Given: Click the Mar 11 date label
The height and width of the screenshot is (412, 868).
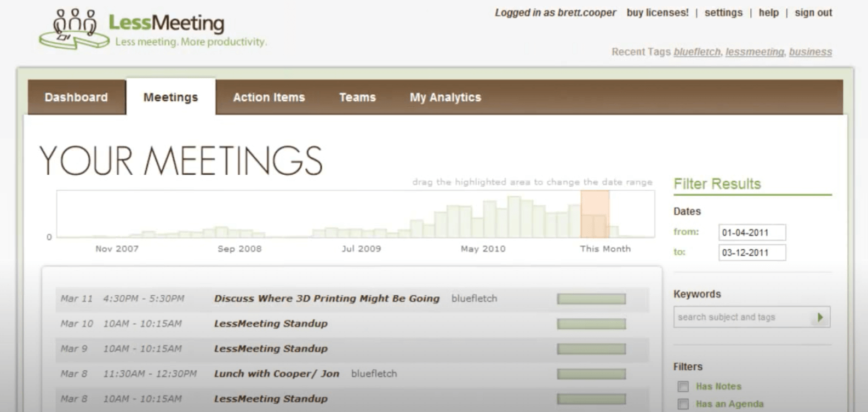Looking at the screenshot, I should coord(76,299).
